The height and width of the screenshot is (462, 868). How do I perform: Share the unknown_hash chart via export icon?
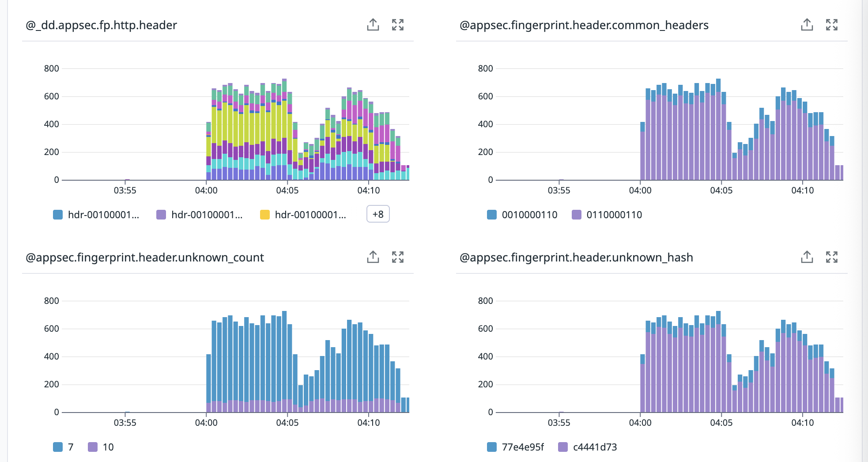click(x=807, y=257)
